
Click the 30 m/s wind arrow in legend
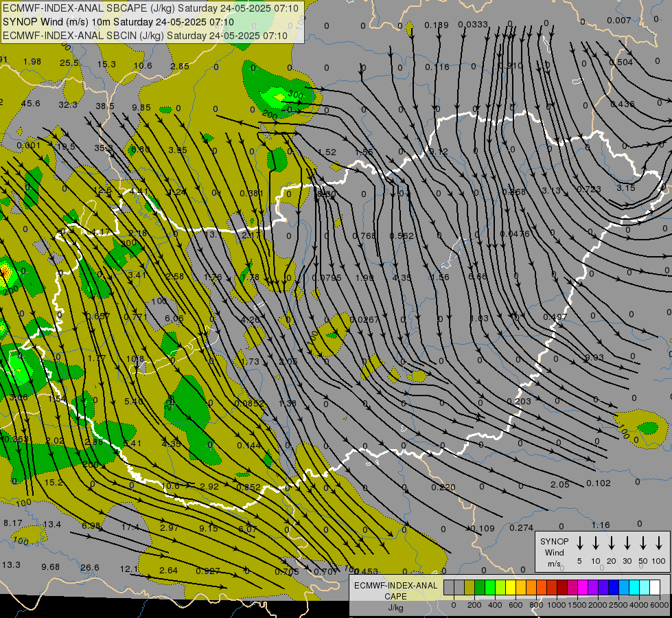(x=627, y=542)
